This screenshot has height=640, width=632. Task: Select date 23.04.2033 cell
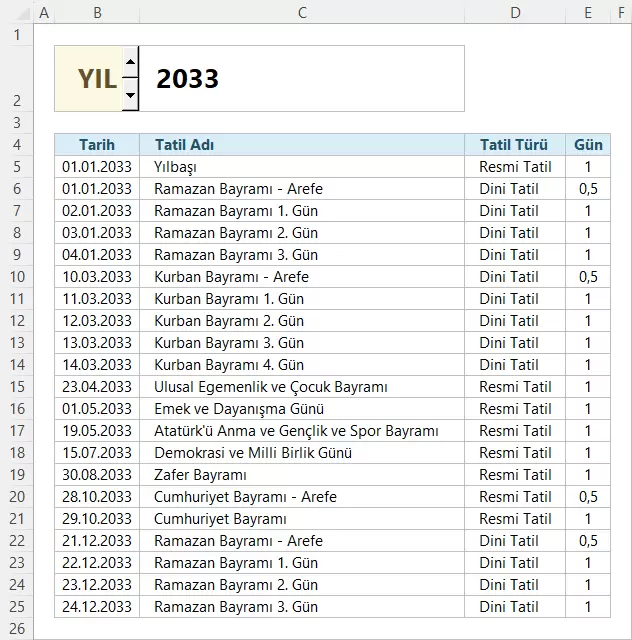tap(97, 387)
